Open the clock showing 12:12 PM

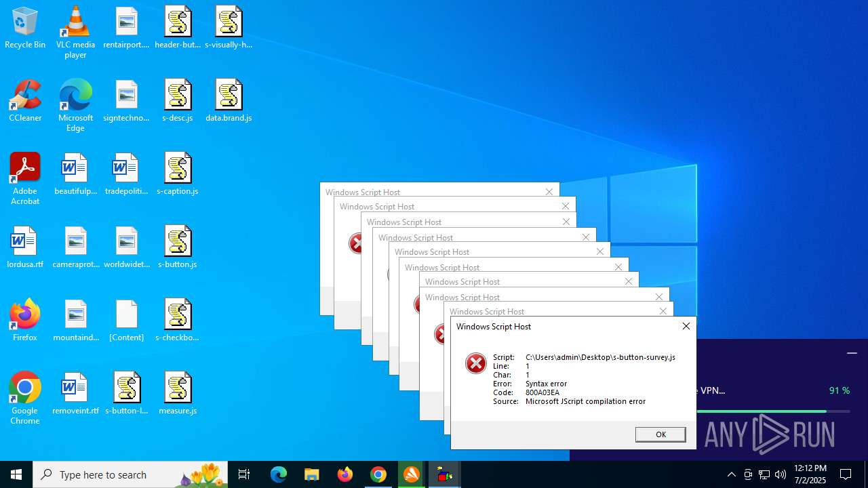pos(810,474)
